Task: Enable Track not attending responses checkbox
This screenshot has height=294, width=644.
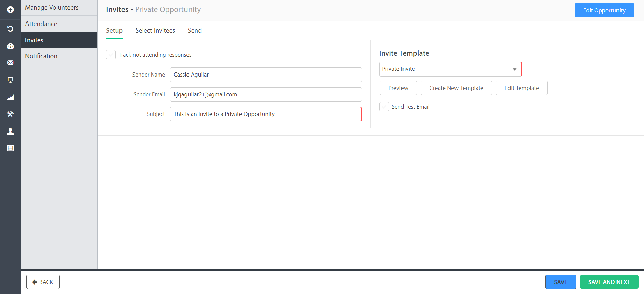Action: coord(111,55)
